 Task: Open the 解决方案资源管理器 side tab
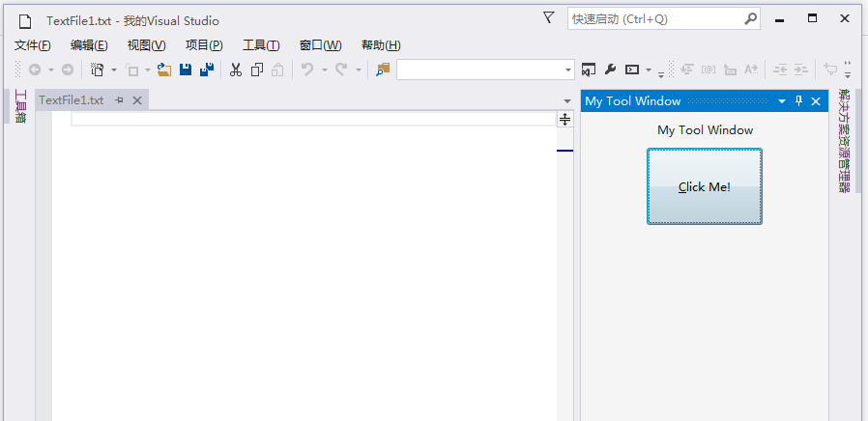(844, 140)
